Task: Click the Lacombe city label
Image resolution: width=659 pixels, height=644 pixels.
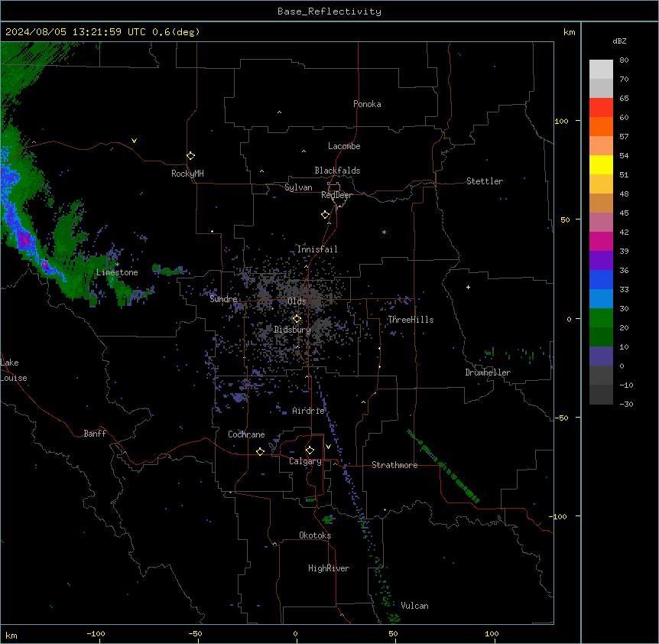Action: coord(344,146)
